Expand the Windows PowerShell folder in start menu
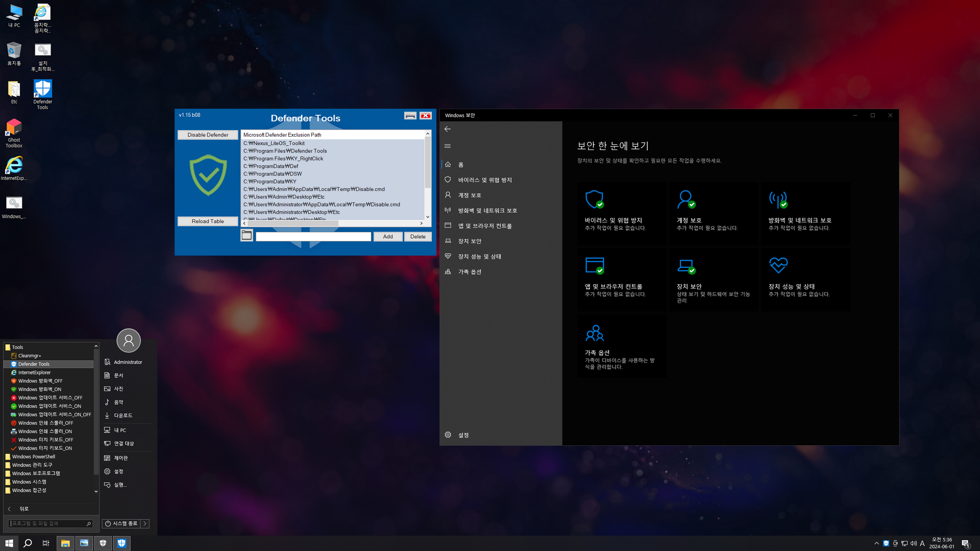Image resolution: width=980 pixels, height=551 pixels. point(33,457)
